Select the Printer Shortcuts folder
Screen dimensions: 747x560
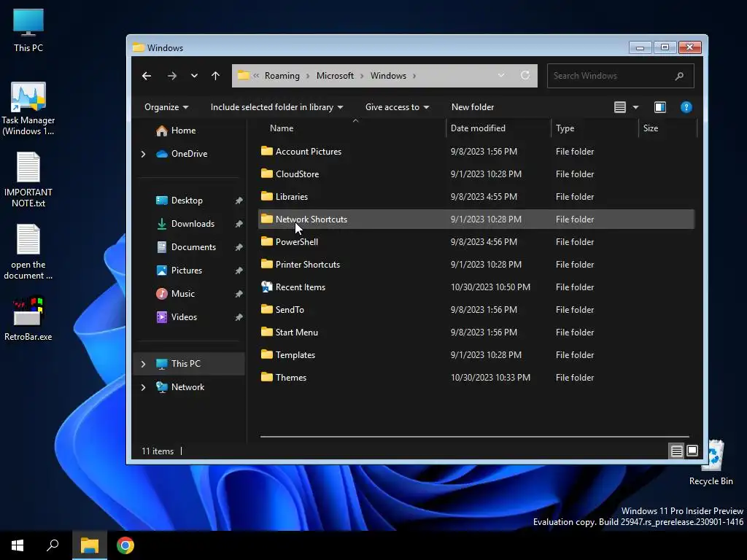coord(476,264)
